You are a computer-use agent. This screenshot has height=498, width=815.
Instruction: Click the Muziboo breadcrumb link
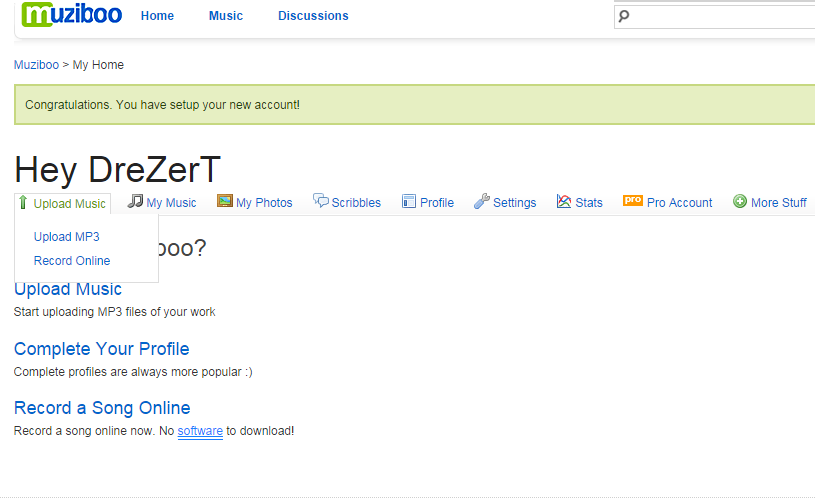[36, 65]
